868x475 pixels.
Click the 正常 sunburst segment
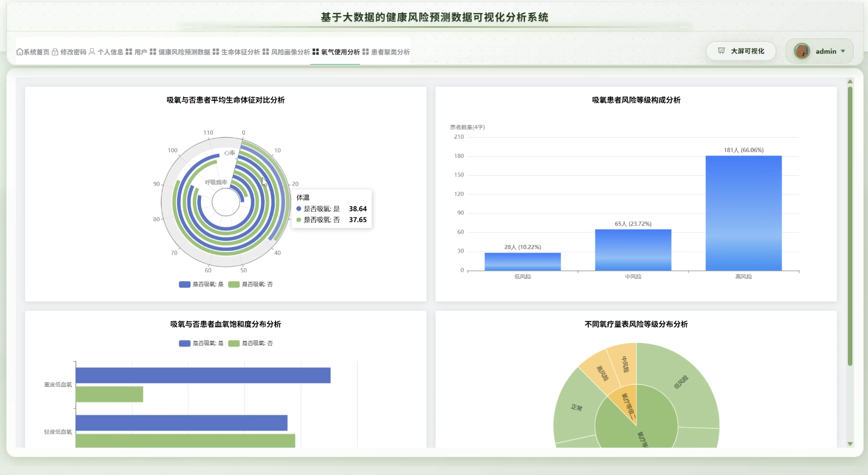576,407
